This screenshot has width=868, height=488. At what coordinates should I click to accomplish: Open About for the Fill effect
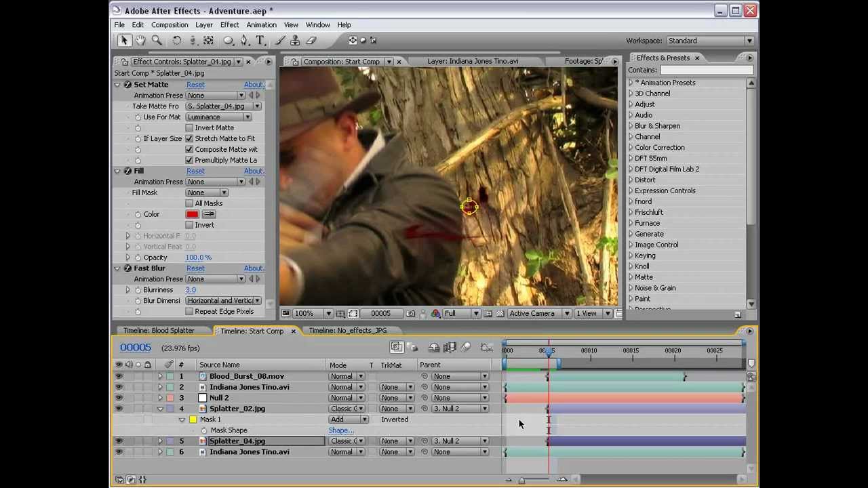[254, 171]
